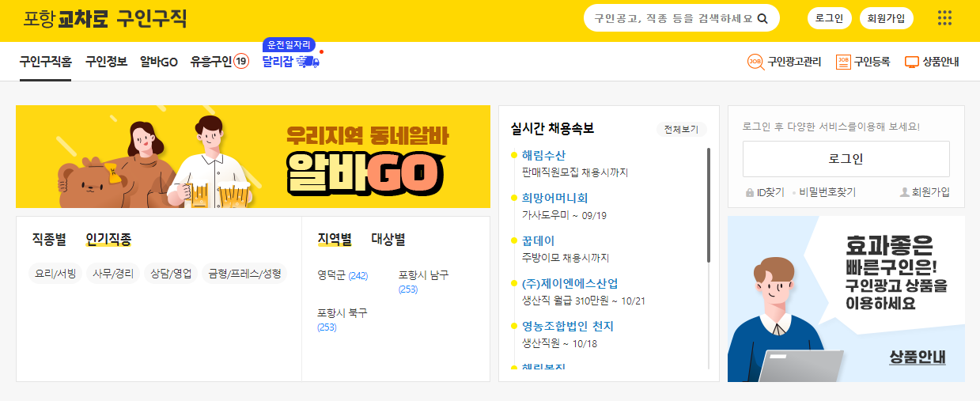Click the 비밀번호찾기 link

click(827, 192)
